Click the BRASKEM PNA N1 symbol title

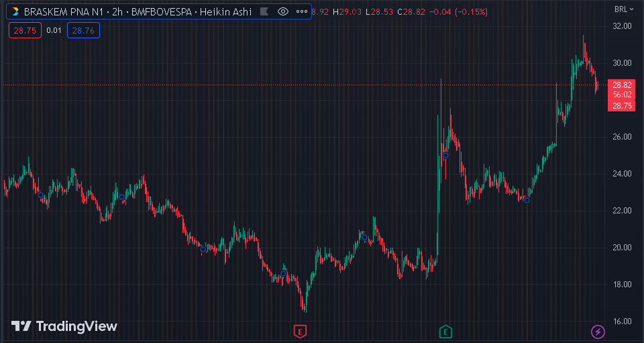[64, 12]
